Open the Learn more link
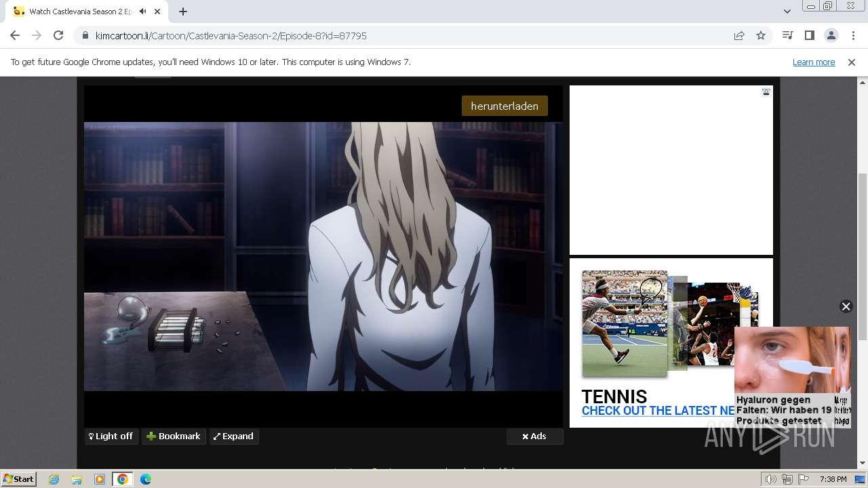The image size is (868, 488). (x=814, y=62)
